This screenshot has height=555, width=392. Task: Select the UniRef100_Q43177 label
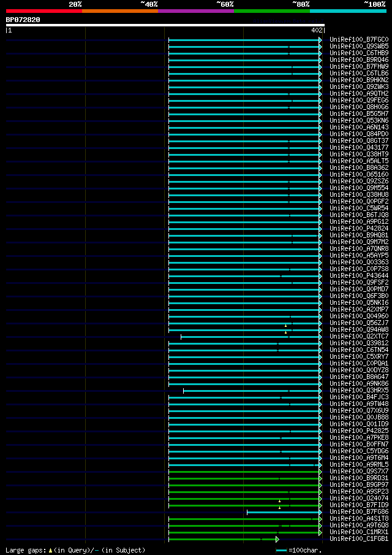pyautogui.click(x=359, y=147)
